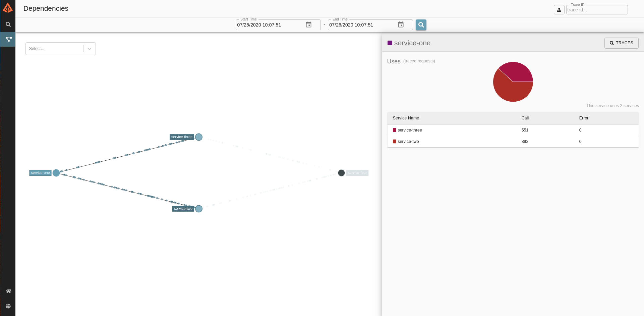Open the Select... service dropdown
The height and width of the screenshot is (316, 644).
[54, 48]
